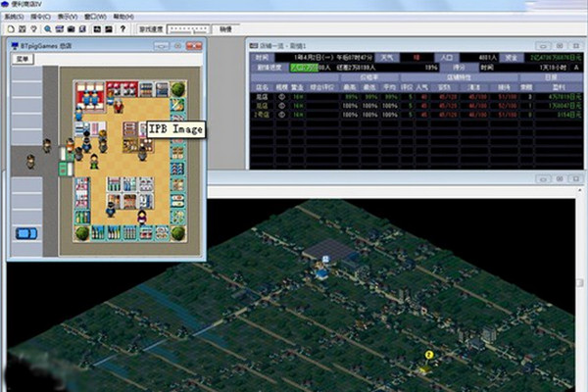The image size is (588, 392).
Task: Click the blue parked car in store view
Action: pyautogui.click(x=26, y=233)
